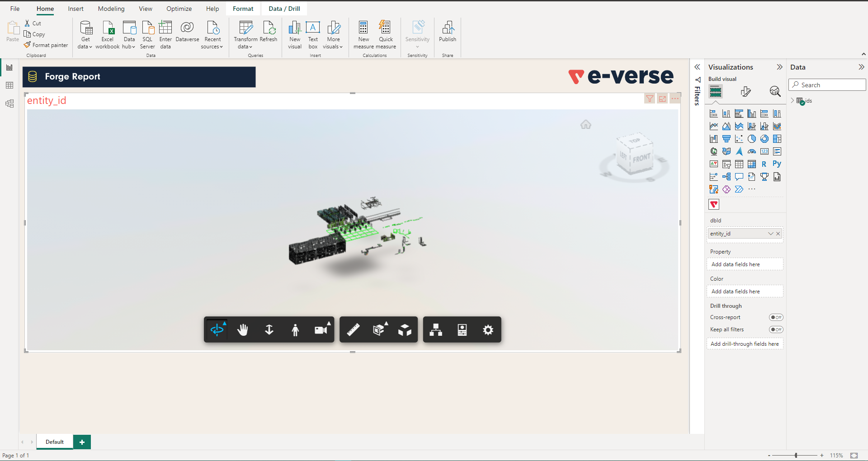Switch to the Modeling ribbon tab
The height and width of the screenshot is (461, 868).
[111, 8]
